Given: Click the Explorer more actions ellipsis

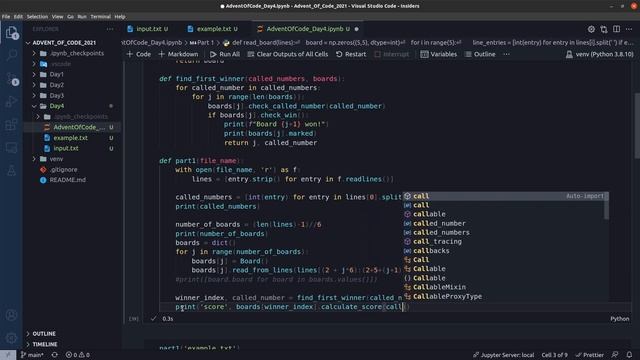Looking at the screenshot, I should pyautogui.click(x=110, y=29).
